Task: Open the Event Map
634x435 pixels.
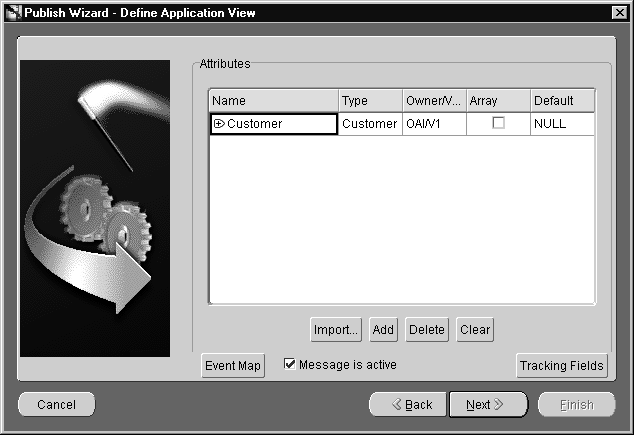Action: coord(233,365)
